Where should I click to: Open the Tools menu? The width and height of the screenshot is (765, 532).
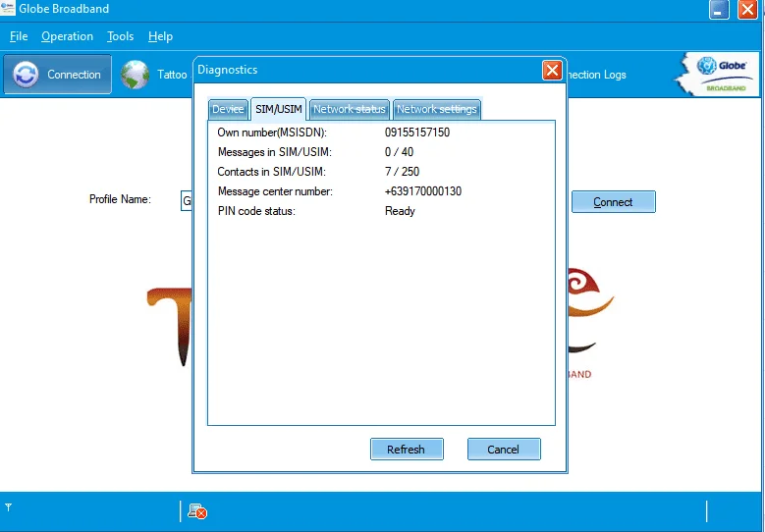[x=121, y=36]
